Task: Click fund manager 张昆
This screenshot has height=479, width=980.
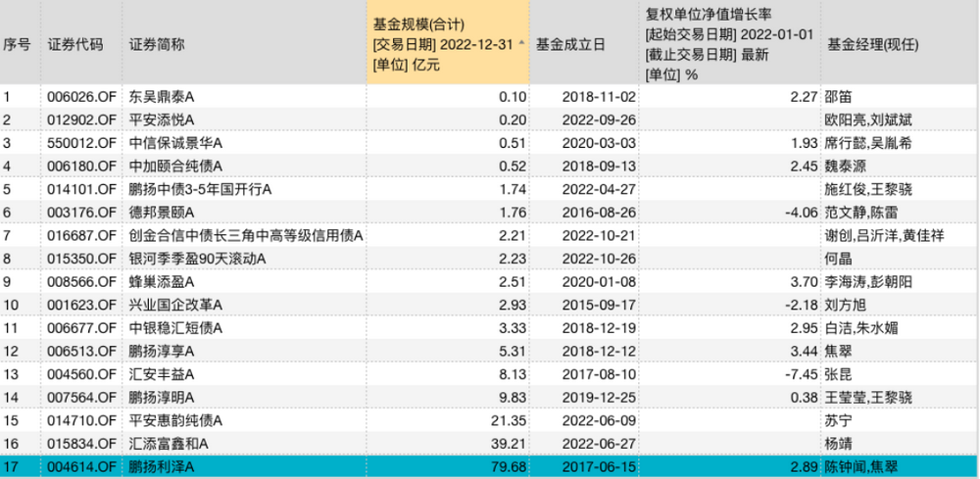Action: (x=838, y=374)
